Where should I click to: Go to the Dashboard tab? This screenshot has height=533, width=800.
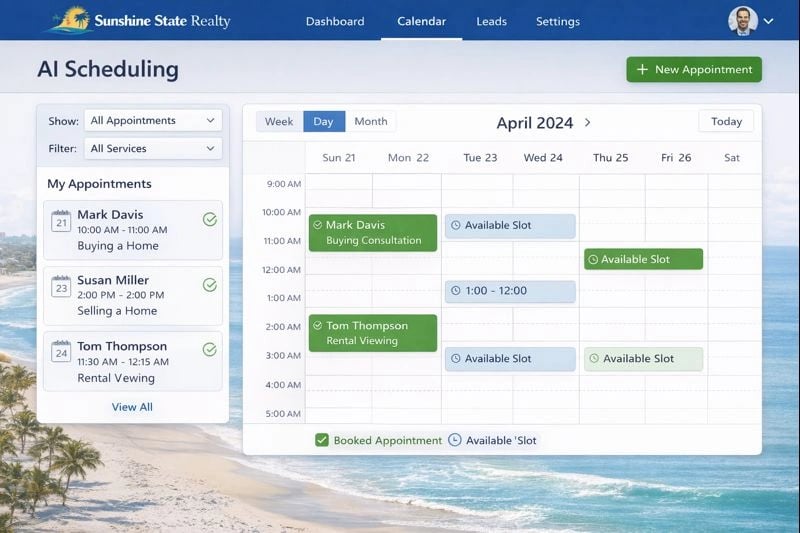click(335, 21)
